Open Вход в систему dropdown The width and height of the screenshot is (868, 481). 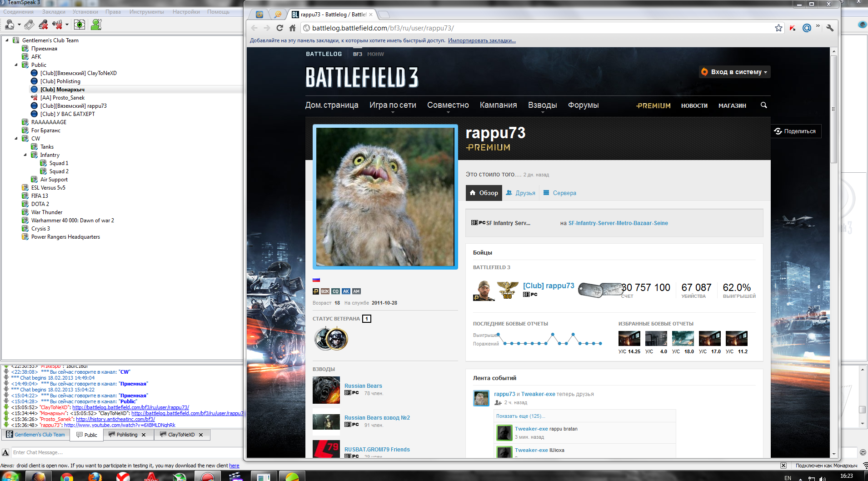coord(734,72)
